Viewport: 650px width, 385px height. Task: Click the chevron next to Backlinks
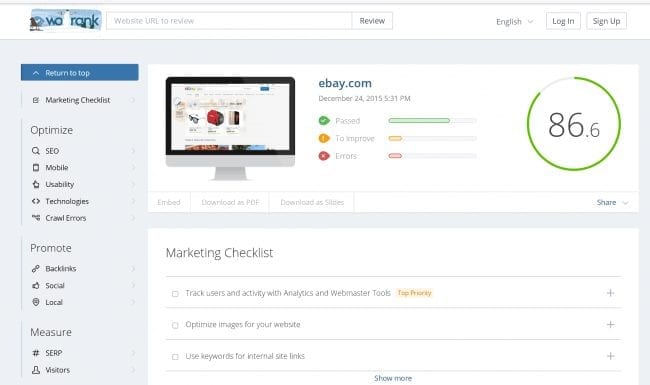click(133, 269)
